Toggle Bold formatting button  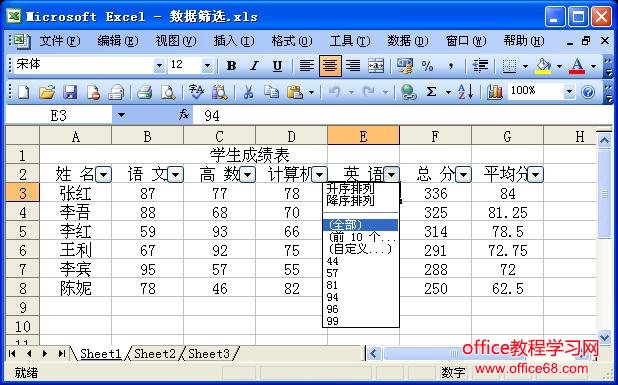(x=232, y=66)
